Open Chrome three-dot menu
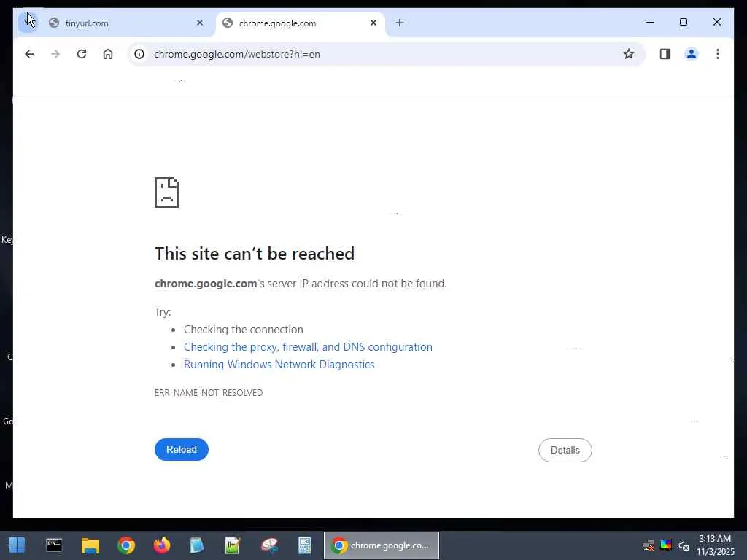Screen dimensions: 747x560 pyautogui.click(x=718, y=54)
